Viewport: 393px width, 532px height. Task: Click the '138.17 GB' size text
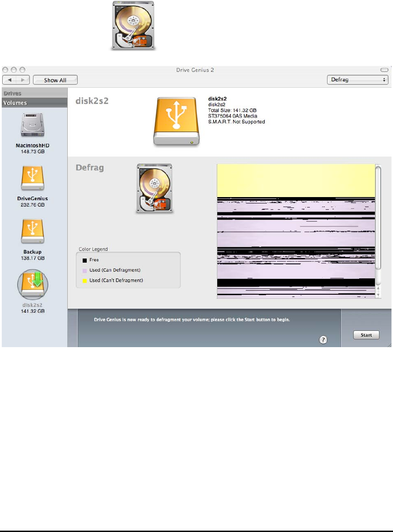coord(33,258)
